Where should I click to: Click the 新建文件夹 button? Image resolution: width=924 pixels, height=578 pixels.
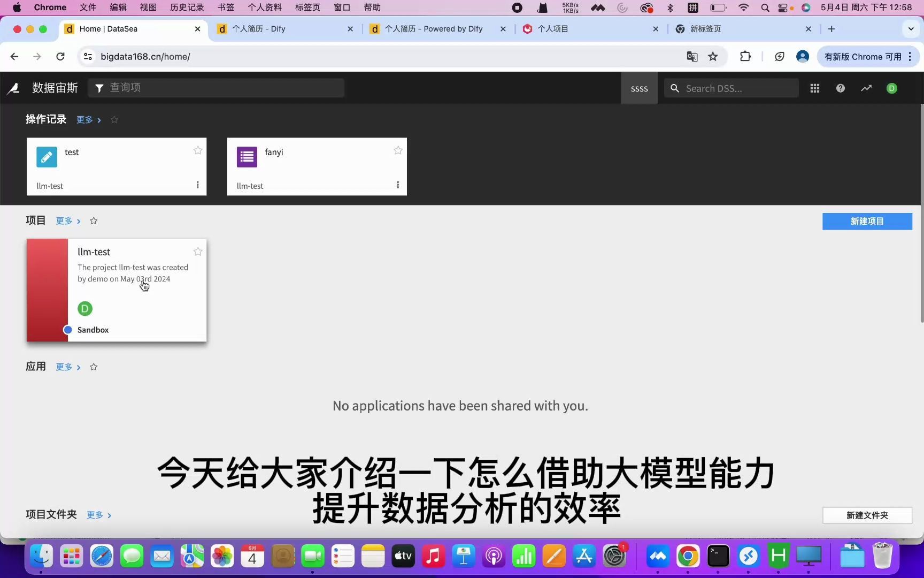click(x=867, y=515)
